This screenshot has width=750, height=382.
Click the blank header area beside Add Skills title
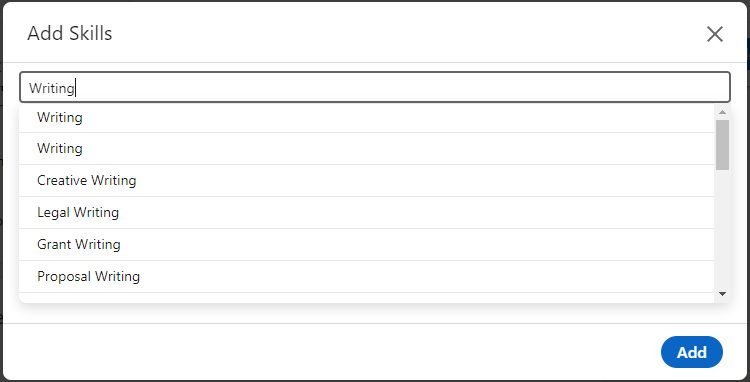click(407, 33)
